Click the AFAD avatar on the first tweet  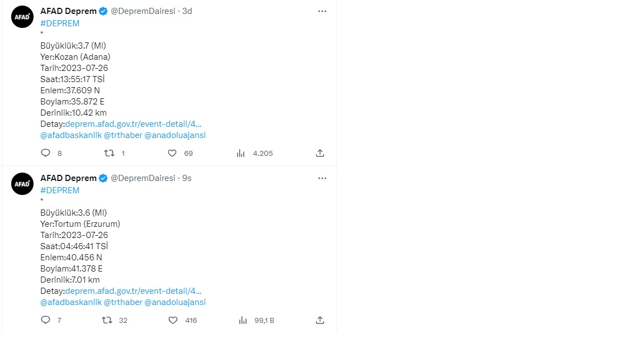[x=22, y=17]
